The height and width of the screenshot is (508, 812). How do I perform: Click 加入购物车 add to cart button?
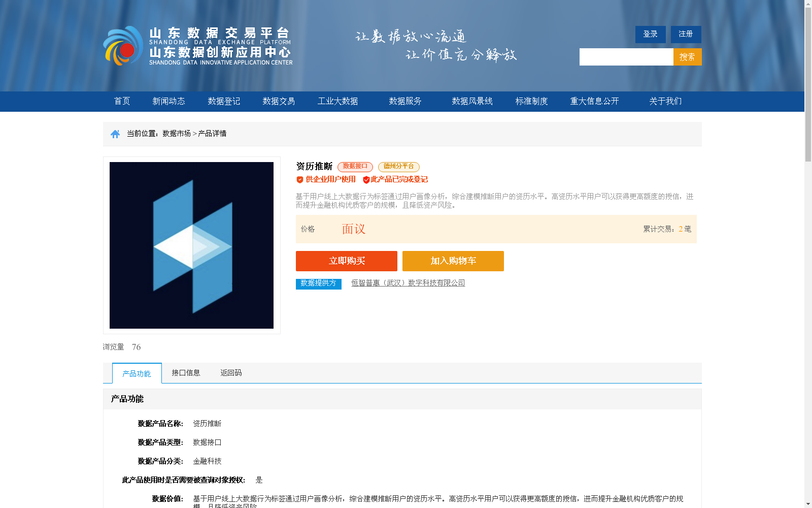click(453, 261)
